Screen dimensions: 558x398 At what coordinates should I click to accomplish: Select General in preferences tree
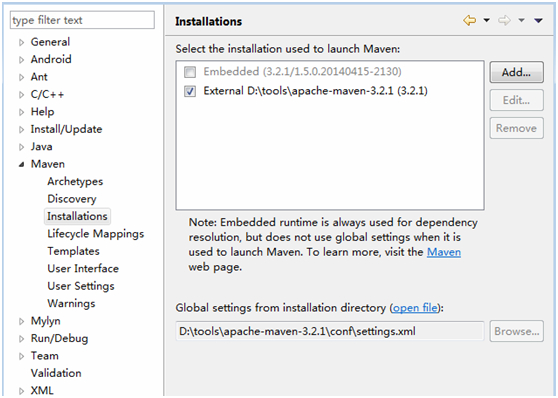(x=50, y=42)
